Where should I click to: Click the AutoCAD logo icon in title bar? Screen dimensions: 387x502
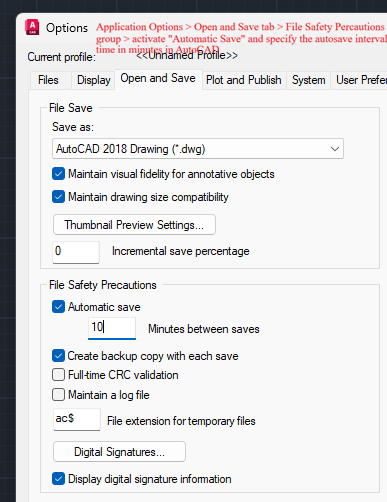click(32, 27)
